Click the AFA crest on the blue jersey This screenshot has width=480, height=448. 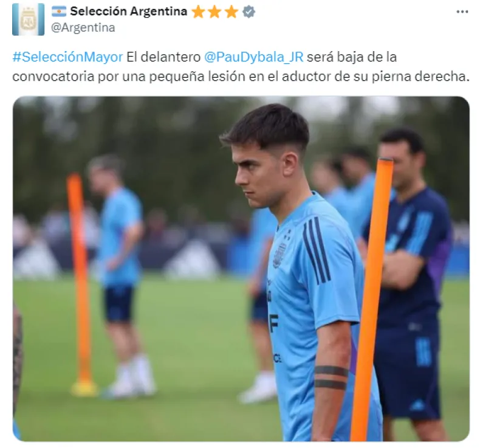point(279,255)
